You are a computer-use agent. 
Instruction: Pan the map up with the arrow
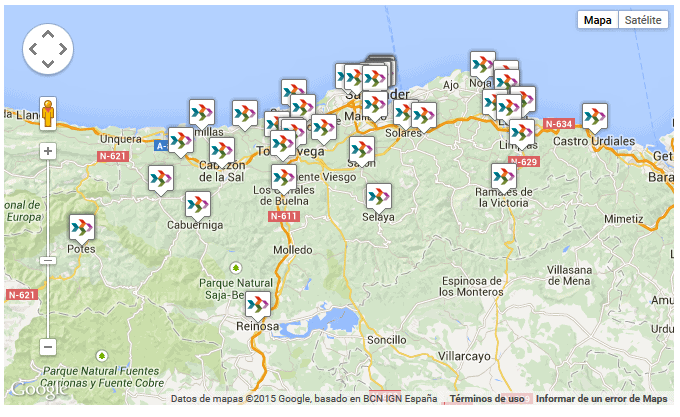click(x=48, y=35)
